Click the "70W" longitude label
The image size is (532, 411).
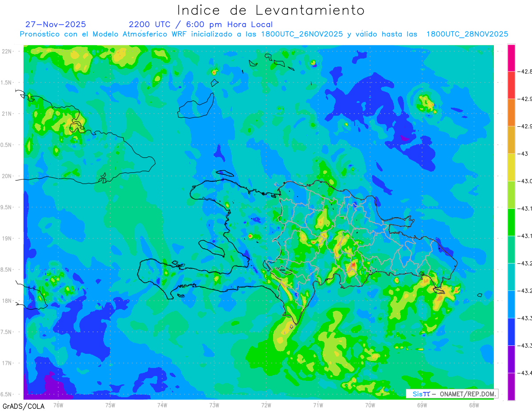(x=370, y=405)
